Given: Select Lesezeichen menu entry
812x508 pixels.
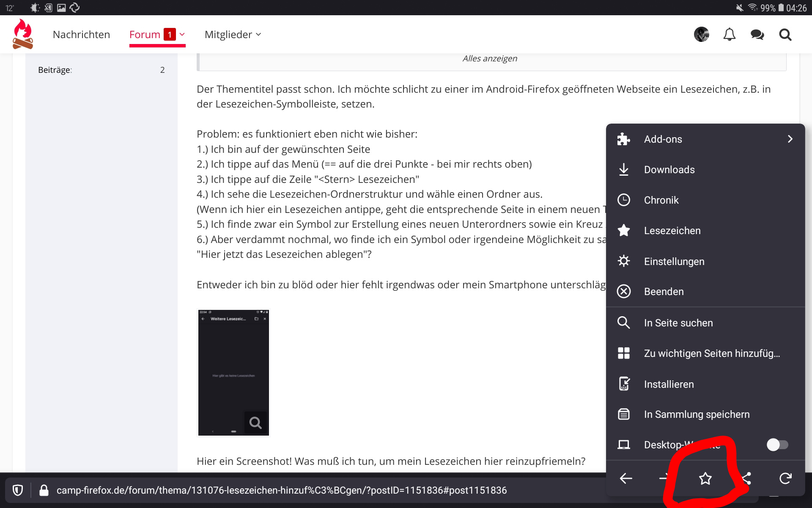Looking at the screenshot, I should tap(672, 231).
